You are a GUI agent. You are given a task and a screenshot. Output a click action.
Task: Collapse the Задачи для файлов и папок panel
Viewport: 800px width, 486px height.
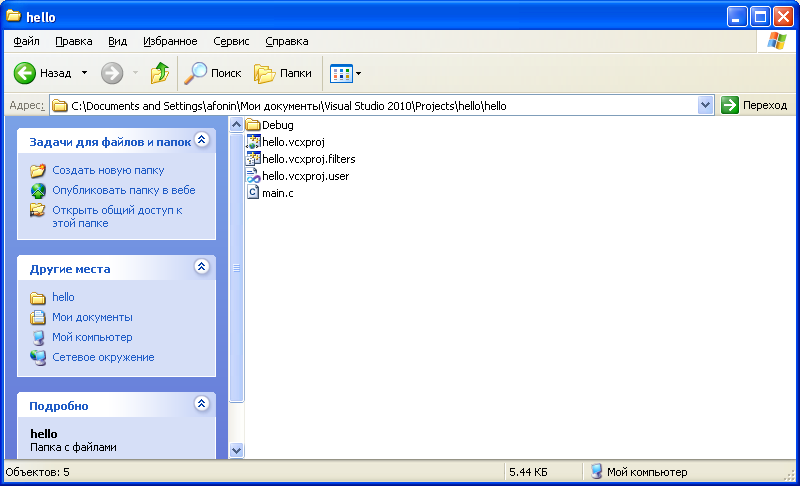(202, 140)
